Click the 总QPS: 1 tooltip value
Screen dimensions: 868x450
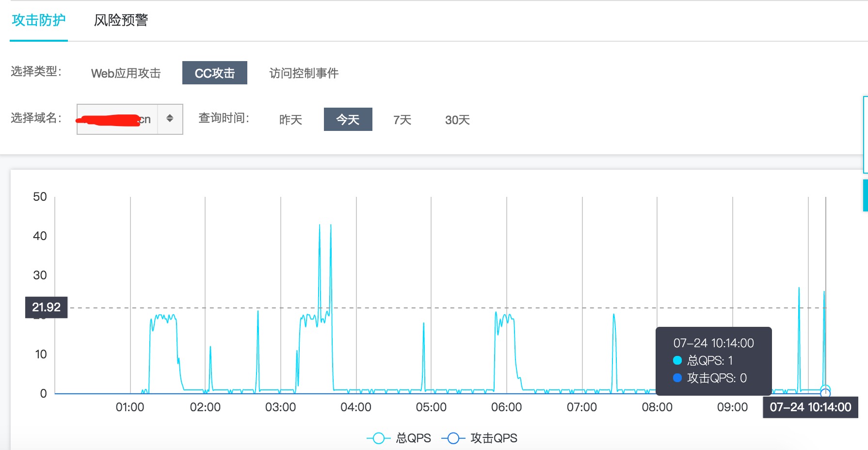point(703,360)
